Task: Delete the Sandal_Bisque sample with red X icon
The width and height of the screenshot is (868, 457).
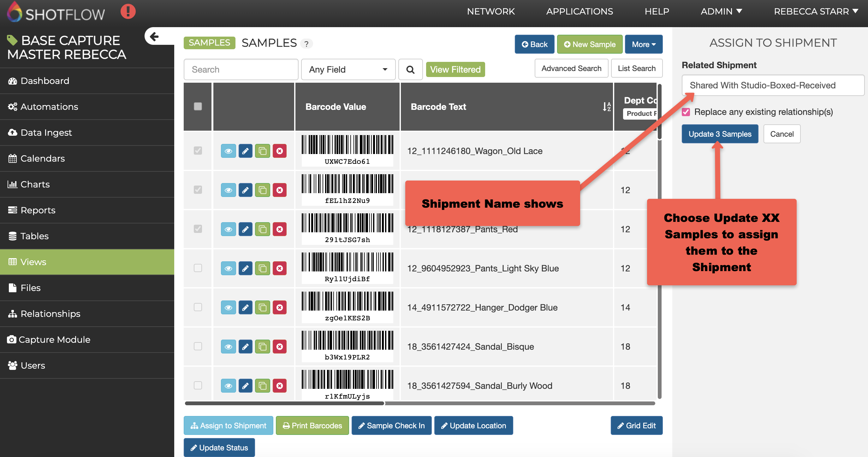Action: [280, 347]
